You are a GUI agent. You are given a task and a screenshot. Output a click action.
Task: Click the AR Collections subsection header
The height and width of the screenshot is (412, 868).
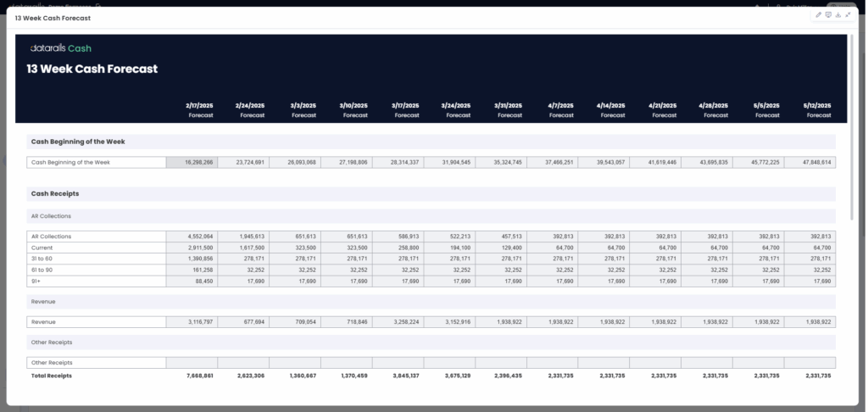pyautogui.click(x=51, y=216)
